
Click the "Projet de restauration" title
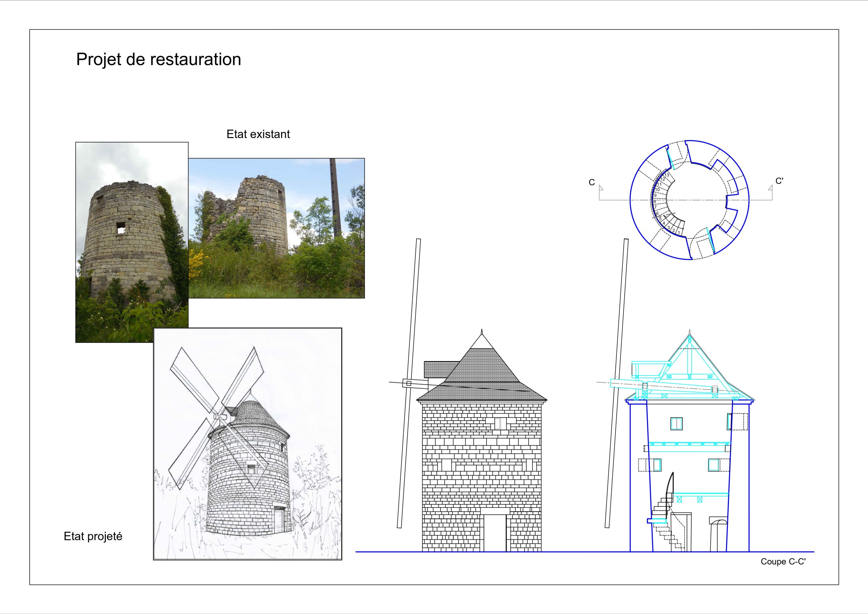158,59
